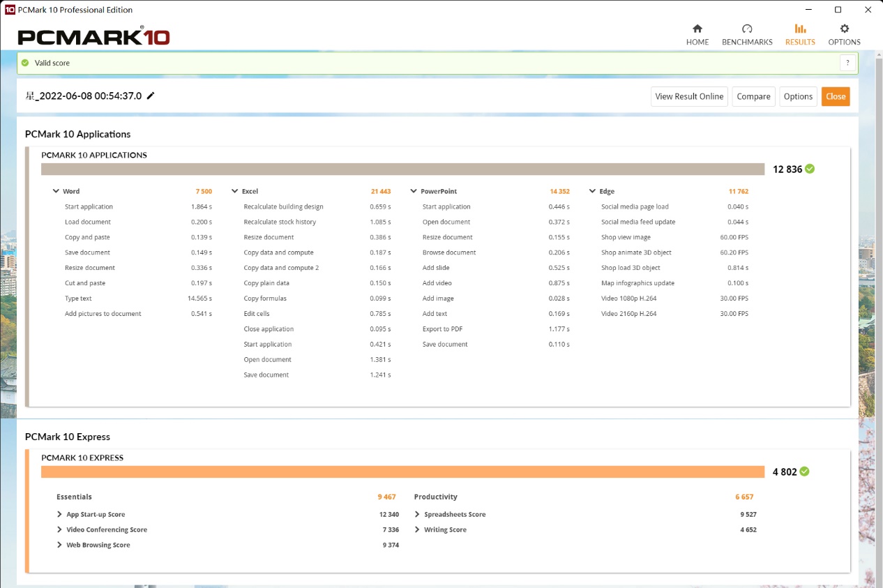
Task: Open the Results chart icon
Action: pyautogui.click(x=800, y=29)
